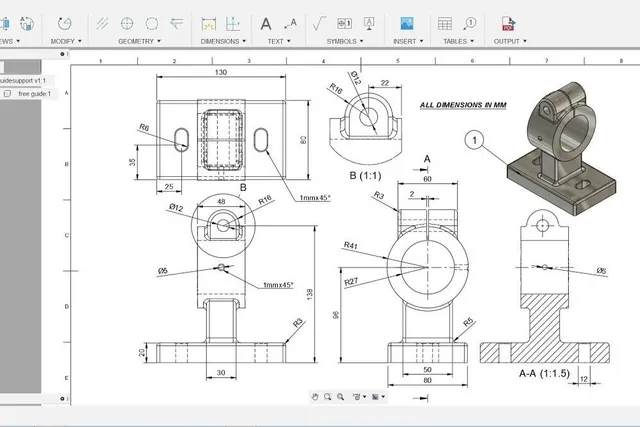Select the Zoom Window magnifier tool
The width and height of the screenshot is (640, 427).
coord(328,397)
